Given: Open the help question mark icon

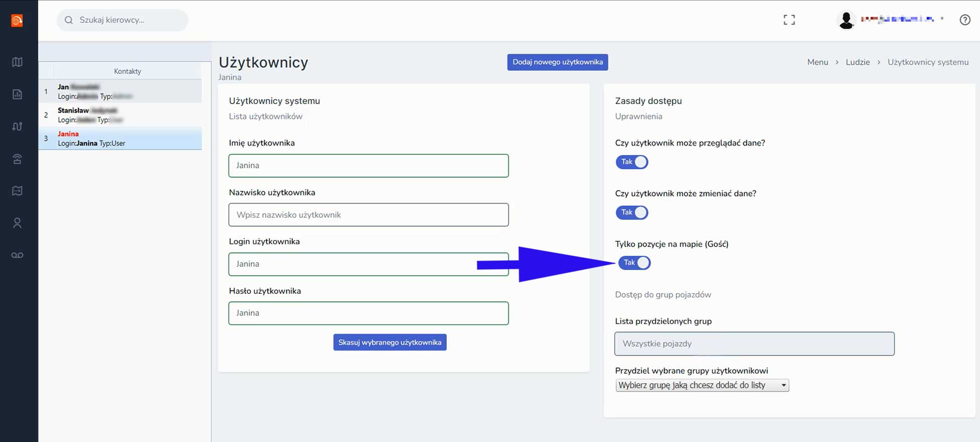Looking at the screenshot, I should (x=965, y=20).
